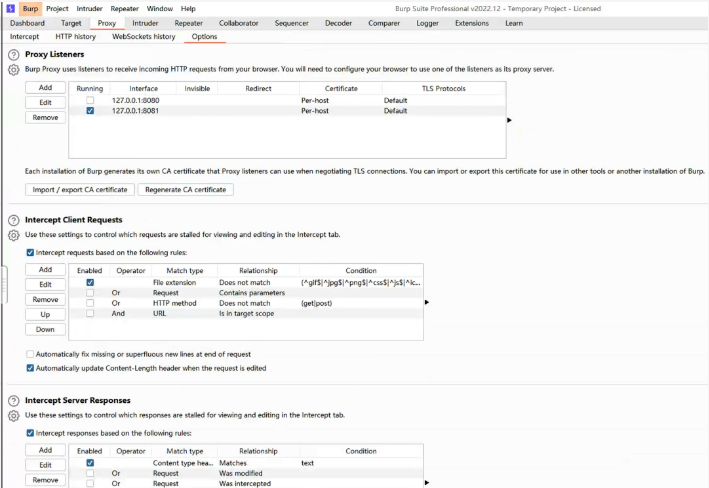Disable the Content type header response rule
709x488 pixels.
(x=90, y=463)
